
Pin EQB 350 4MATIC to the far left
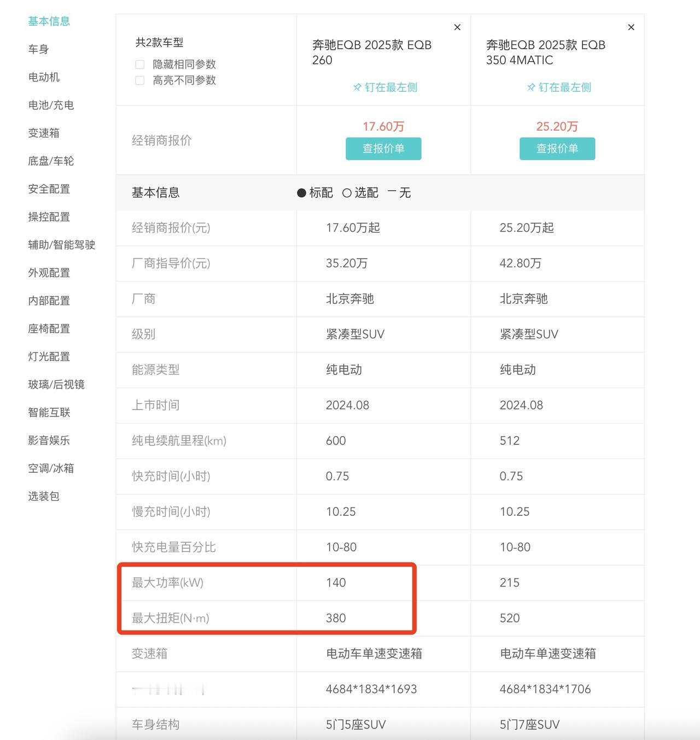coord(559,87)
